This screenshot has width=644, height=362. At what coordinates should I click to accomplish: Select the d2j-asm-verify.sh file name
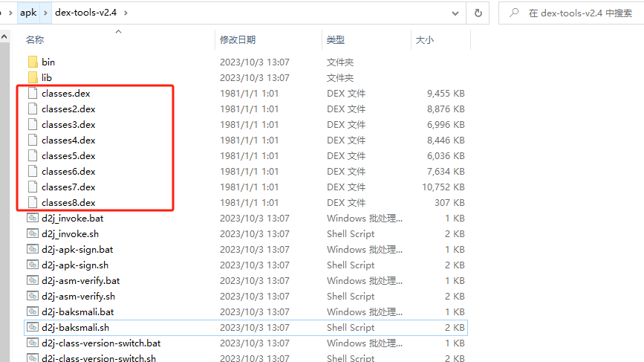tap(78, 297)
